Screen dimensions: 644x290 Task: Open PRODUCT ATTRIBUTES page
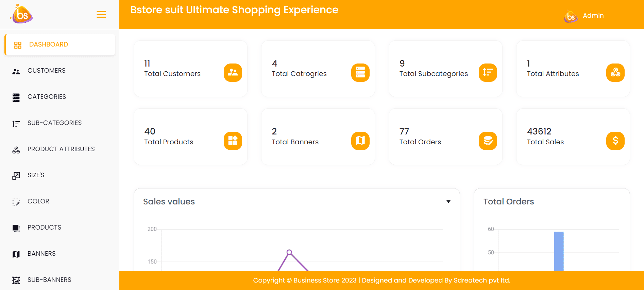[x=61, y=149]
